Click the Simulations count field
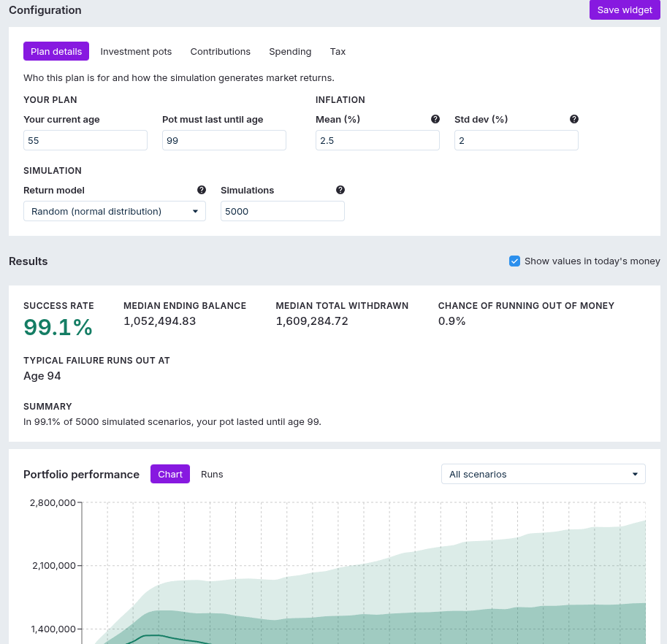This screenshot has height=644, width=667. [x=283, y=211]
